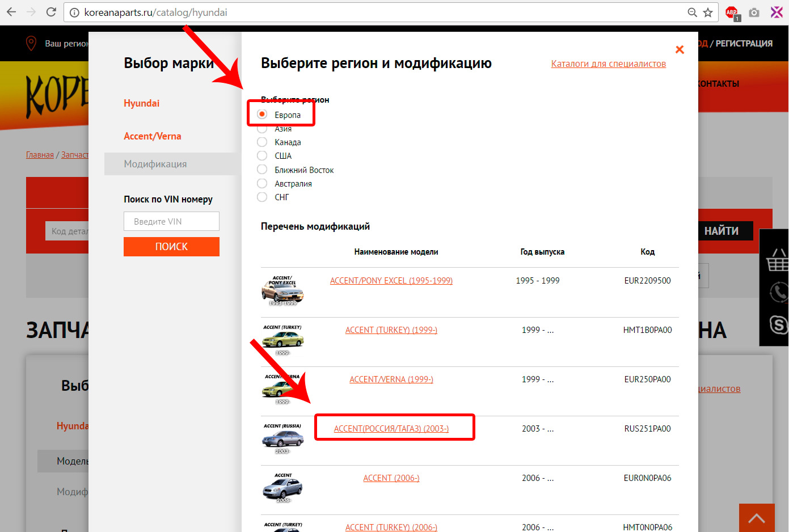Select the США region radio button
This screenshot has width=789, height=532.
point(262,155)
